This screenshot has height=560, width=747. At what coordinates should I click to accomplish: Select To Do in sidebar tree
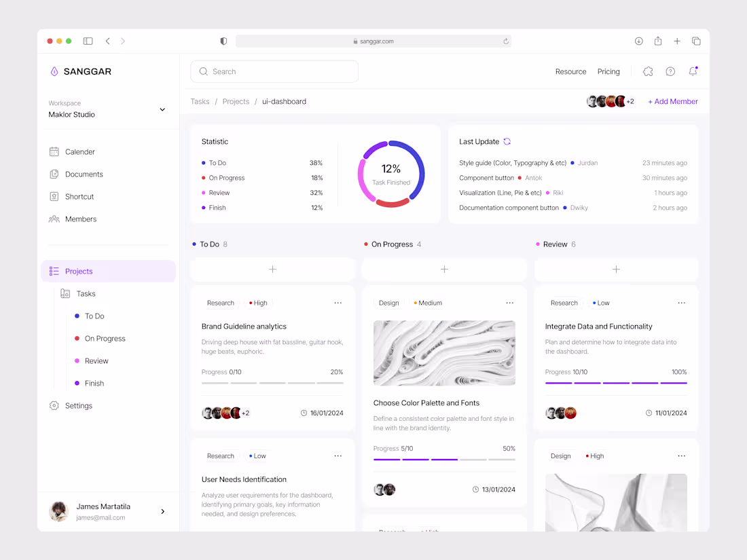point(90,316)
